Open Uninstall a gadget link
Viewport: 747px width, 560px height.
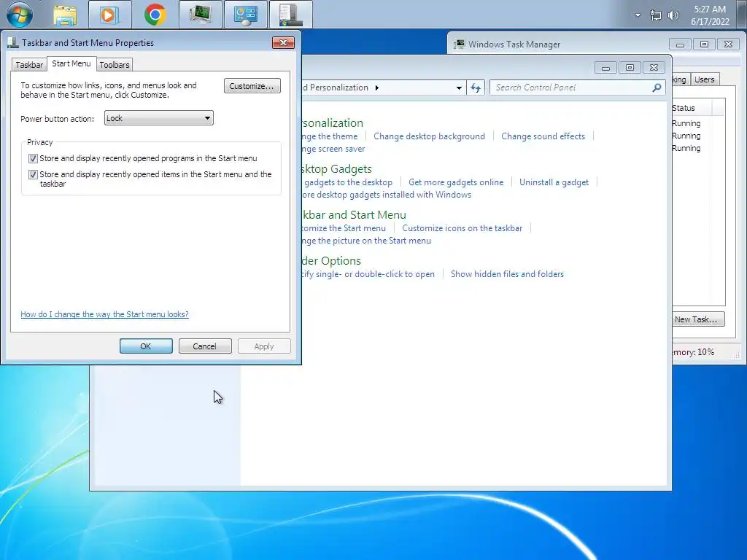[x=554, y=182]
